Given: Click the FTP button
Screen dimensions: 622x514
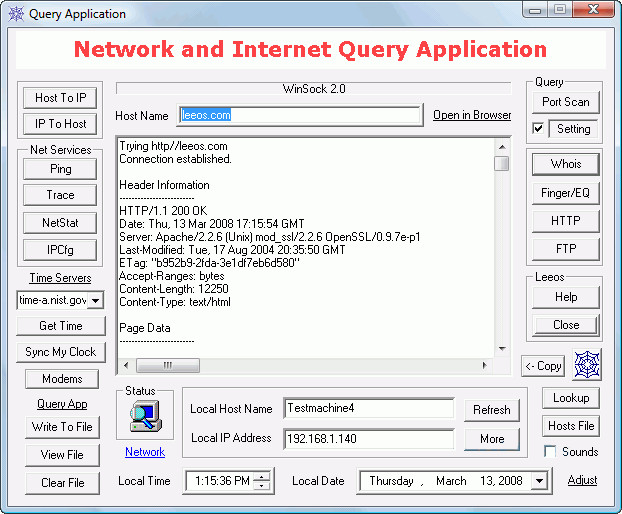Looking at the screenshot, I should (x=566, y=249).
